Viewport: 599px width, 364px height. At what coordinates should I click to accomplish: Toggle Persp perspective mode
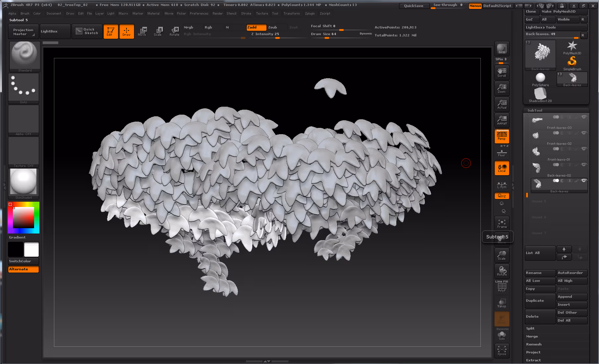tap(502, 136)
